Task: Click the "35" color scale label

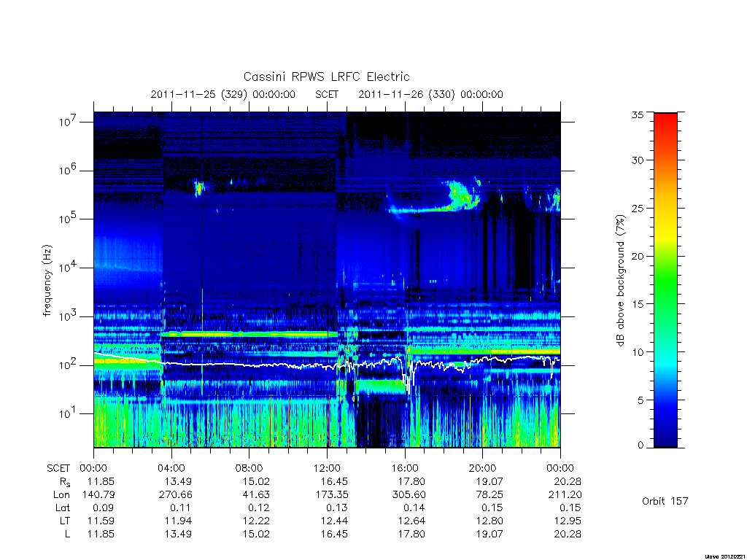Action: tap(638, 114)
